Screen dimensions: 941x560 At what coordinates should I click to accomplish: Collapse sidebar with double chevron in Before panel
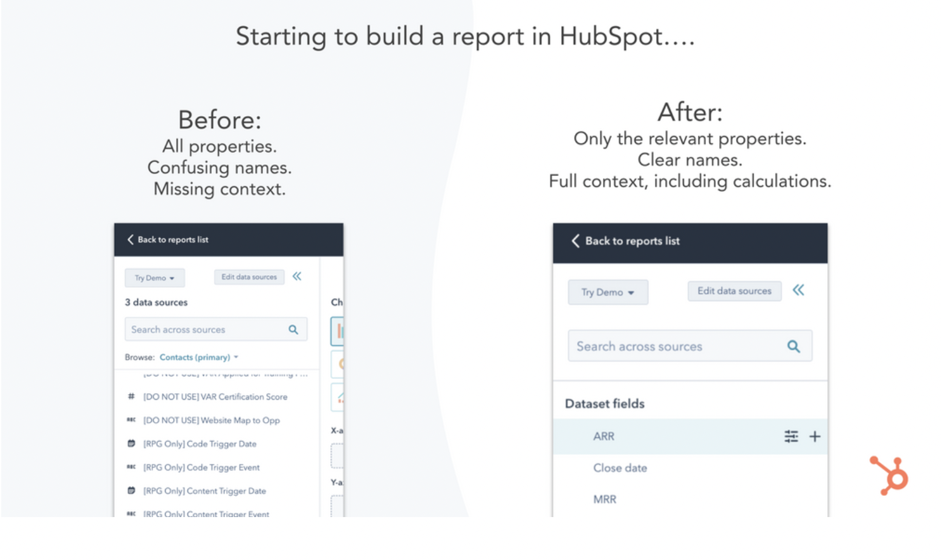pos(297,276)
